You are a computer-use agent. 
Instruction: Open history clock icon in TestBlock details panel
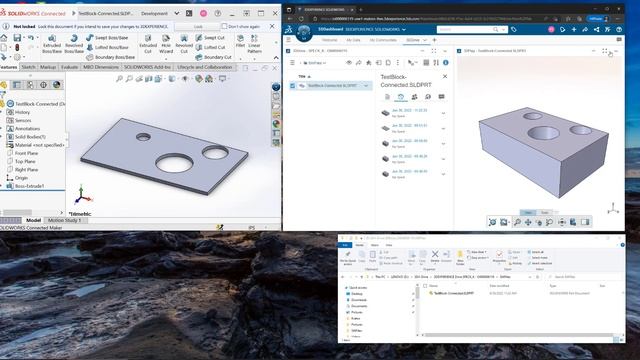point(401,97)
